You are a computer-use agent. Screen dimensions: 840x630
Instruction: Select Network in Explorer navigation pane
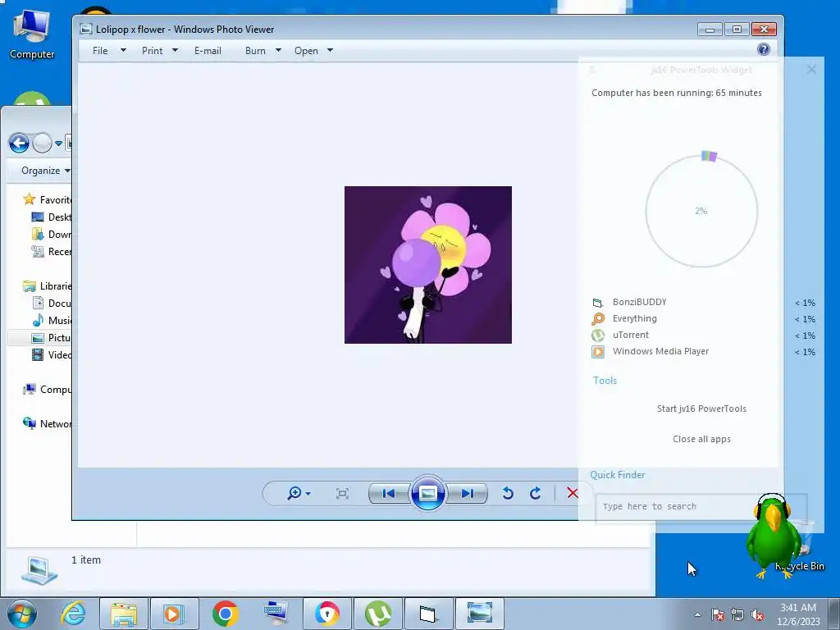[47, 424]
